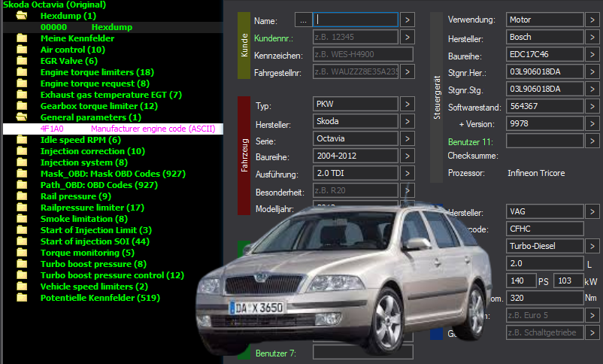Viewport: 603px width, 364px height.
Task: Click the Idle speed RPM folder icon
Action: pos(22,140)
